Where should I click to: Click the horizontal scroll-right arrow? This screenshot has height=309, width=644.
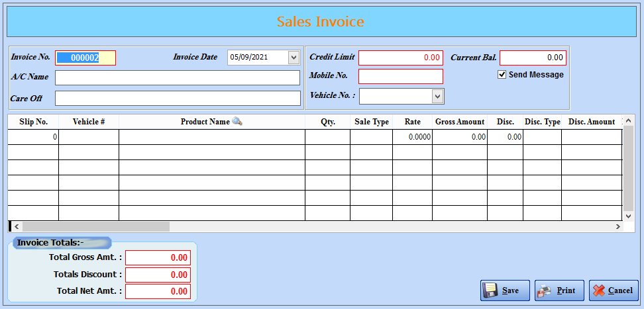tap(617, 226)
